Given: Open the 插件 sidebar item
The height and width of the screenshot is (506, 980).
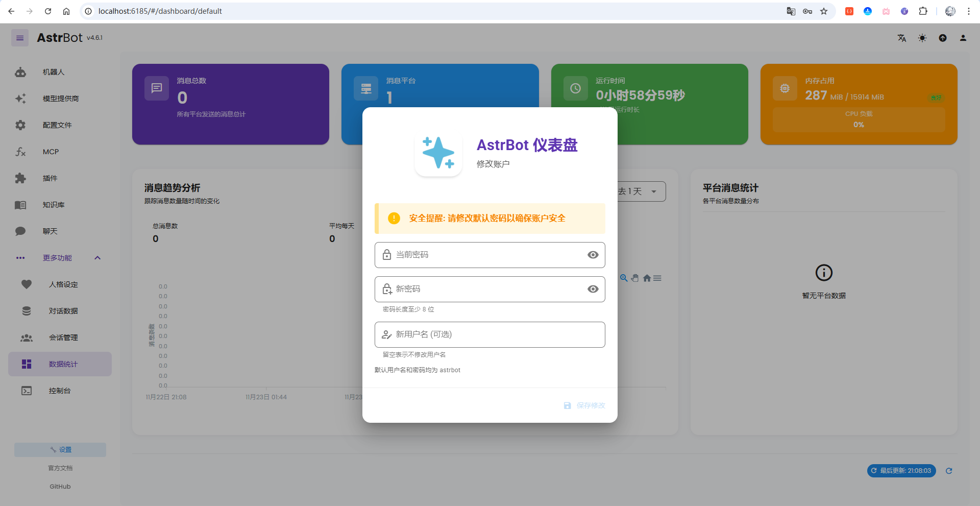Looking at the screenshot, I should coord(60,178).
